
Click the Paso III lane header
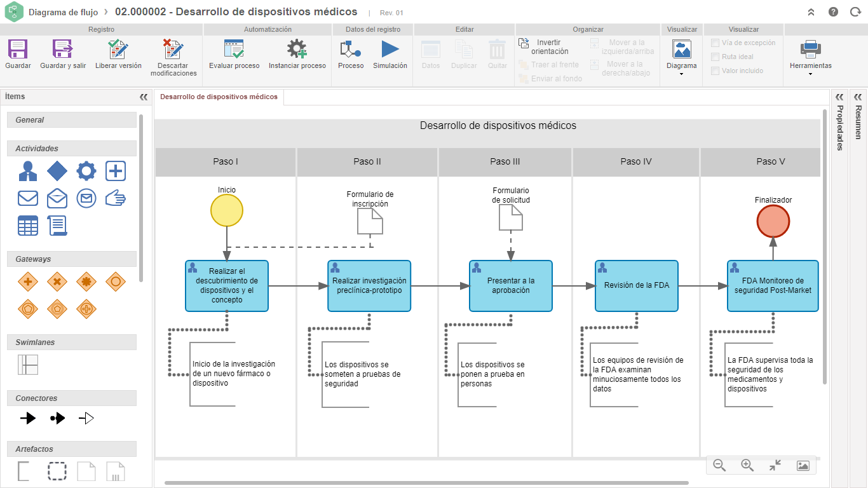505,162
